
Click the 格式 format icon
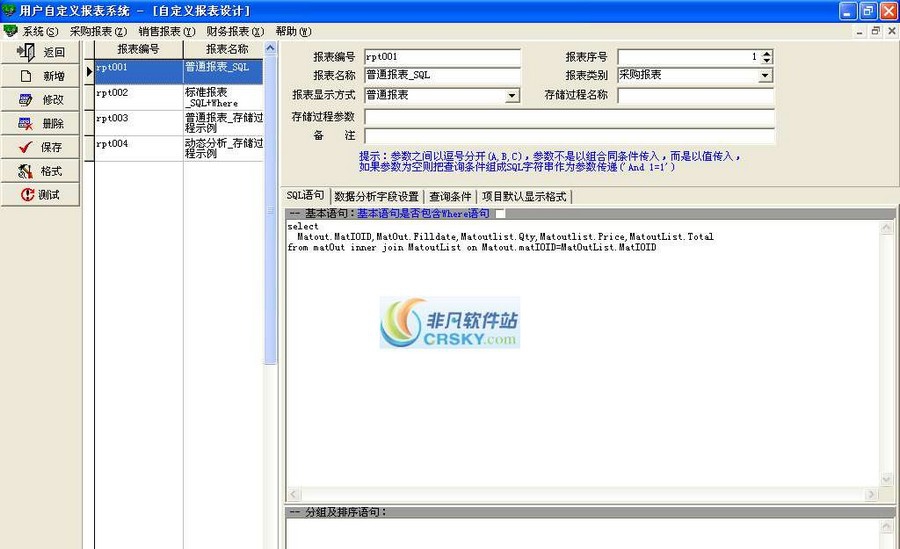coord(25,171)
